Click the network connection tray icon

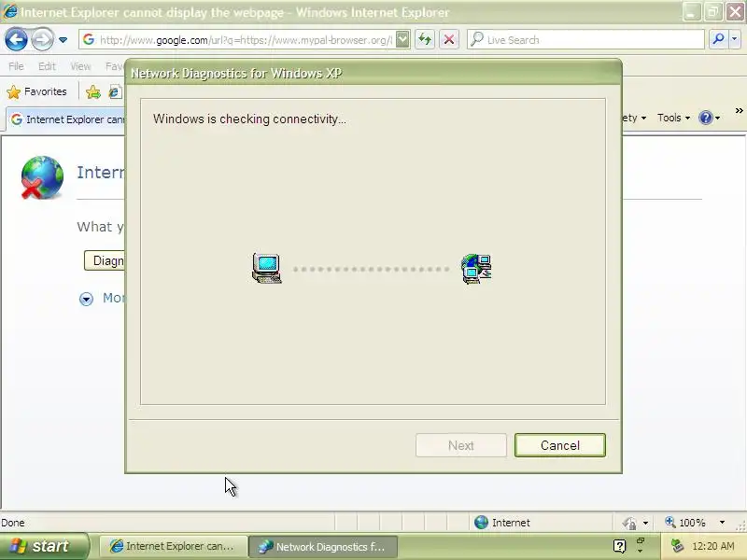(x=677, y=545)
